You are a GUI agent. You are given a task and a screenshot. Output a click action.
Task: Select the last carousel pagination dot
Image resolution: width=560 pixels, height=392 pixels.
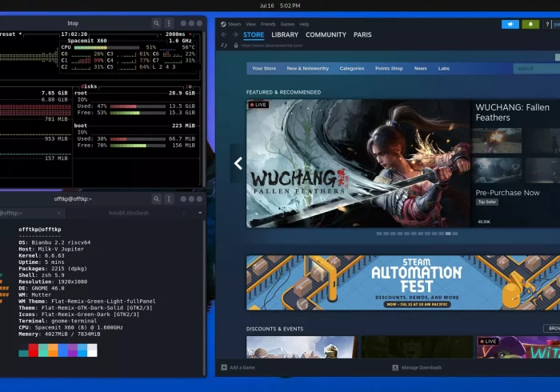click(x=455, y=234)
